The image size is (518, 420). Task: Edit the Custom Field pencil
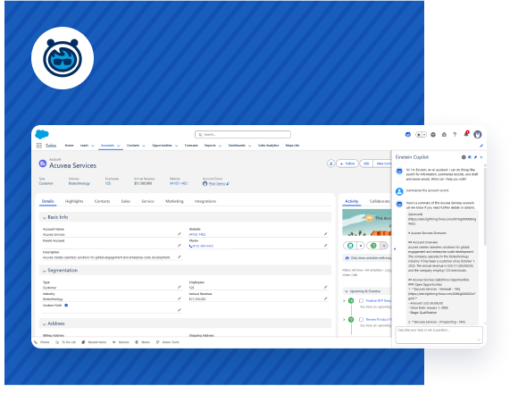(180, 310)
